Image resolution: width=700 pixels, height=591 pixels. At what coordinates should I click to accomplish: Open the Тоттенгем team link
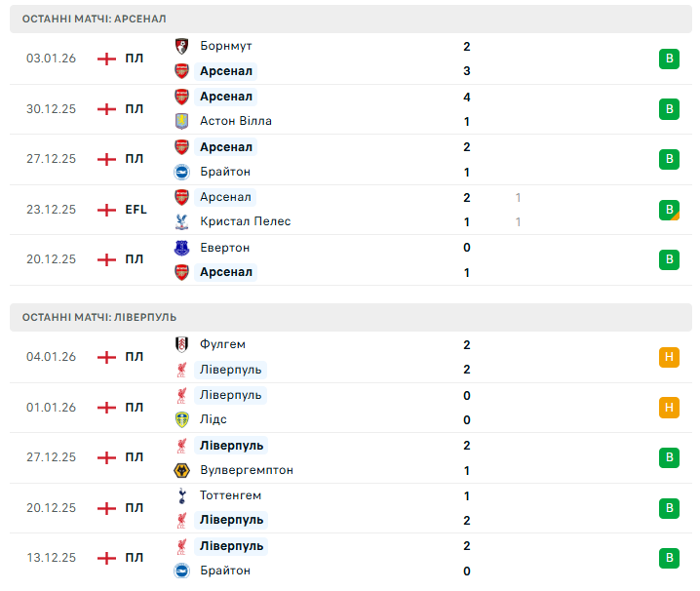click(231, 495)
